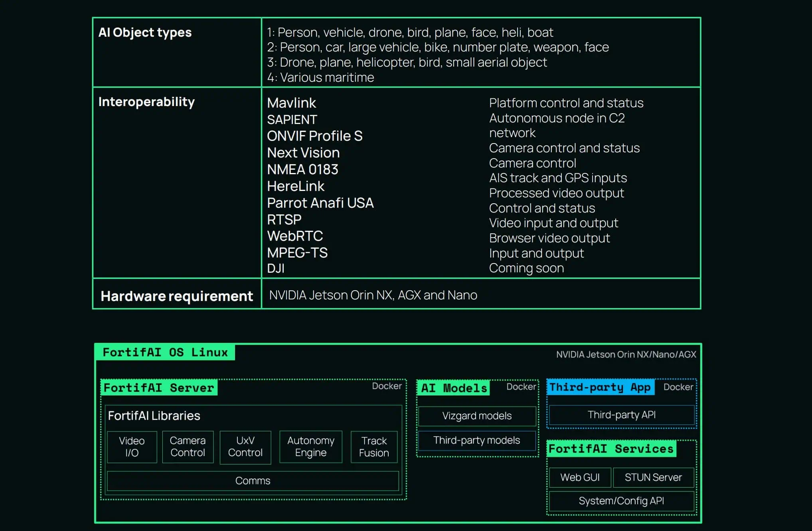Viewport: 812px width, 531px height.
Task: Click the 'FortifAI Services' block label
Action: [x=611, y=449]
